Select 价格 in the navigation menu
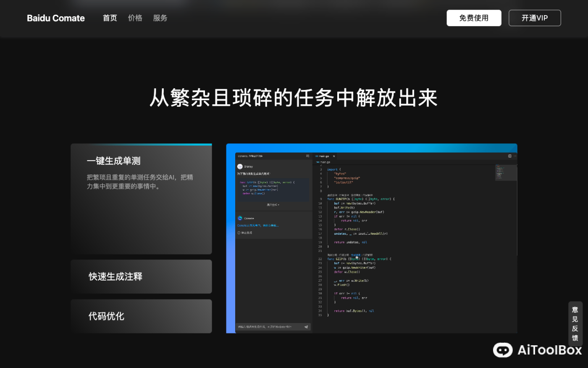 (135, 18)
